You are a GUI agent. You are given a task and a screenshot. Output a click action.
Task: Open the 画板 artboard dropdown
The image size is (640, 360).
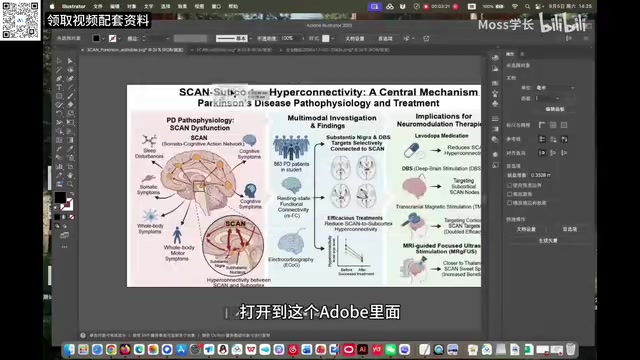coord(548,98)
